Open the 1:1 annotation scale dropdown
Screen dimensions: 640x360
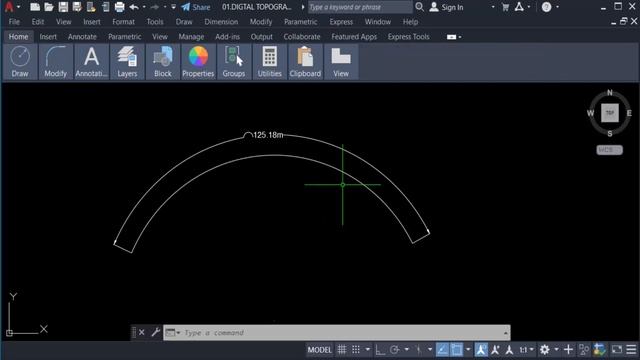coord(526,349)
